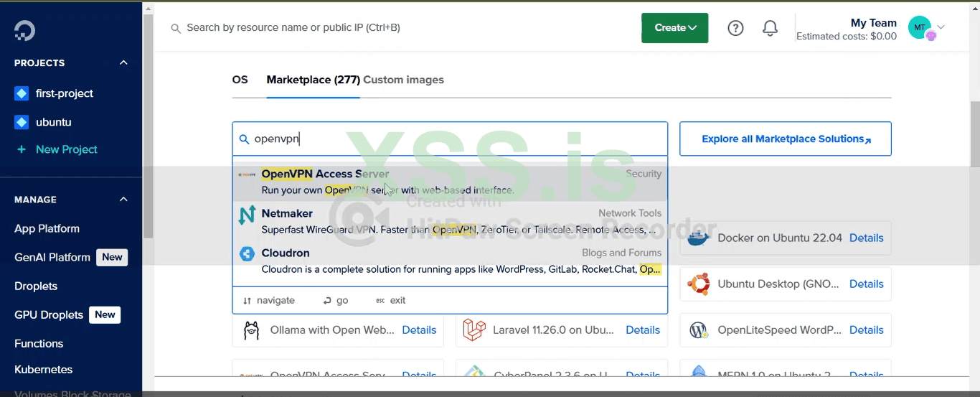Screen dimensions: 980x397
Task: Expand the account menu chevron
Action: [941, 27]
